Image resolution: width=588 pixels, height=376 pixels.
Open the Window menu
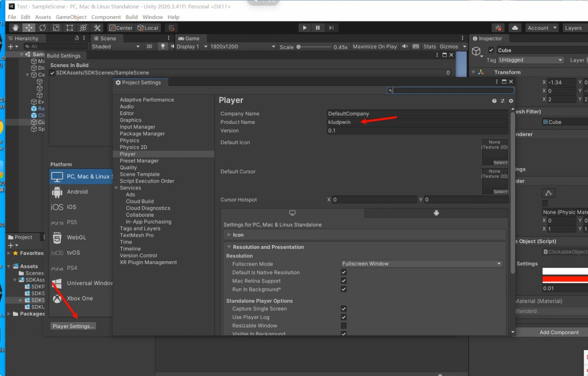click(x=152, y=17)
